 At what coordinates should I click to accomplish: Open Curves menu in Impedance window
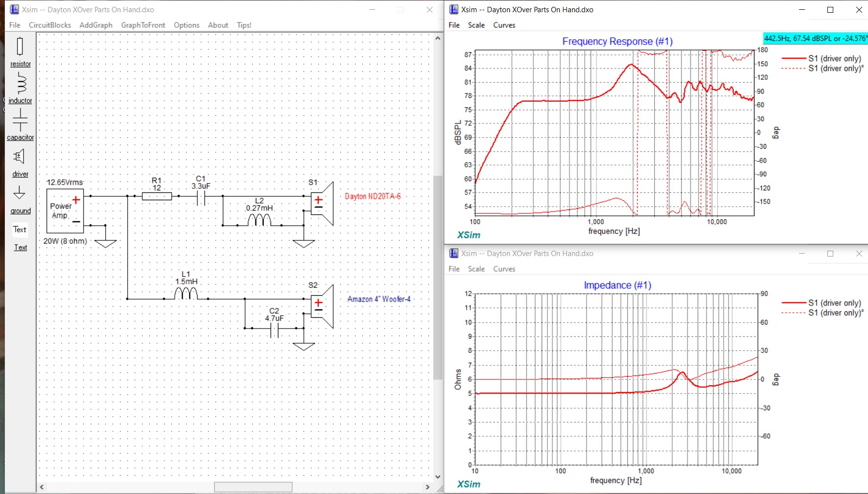click(x=504, y=269)
